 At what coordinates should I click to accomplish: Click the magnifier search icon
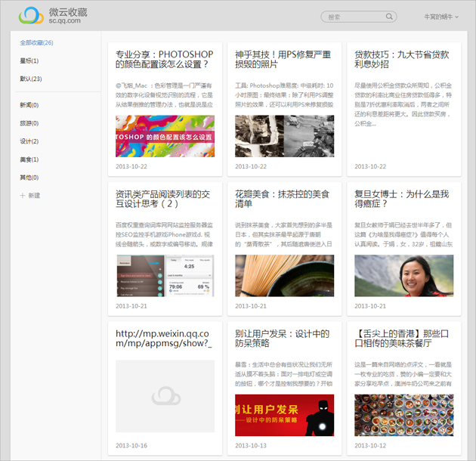(x=389, y=17)
